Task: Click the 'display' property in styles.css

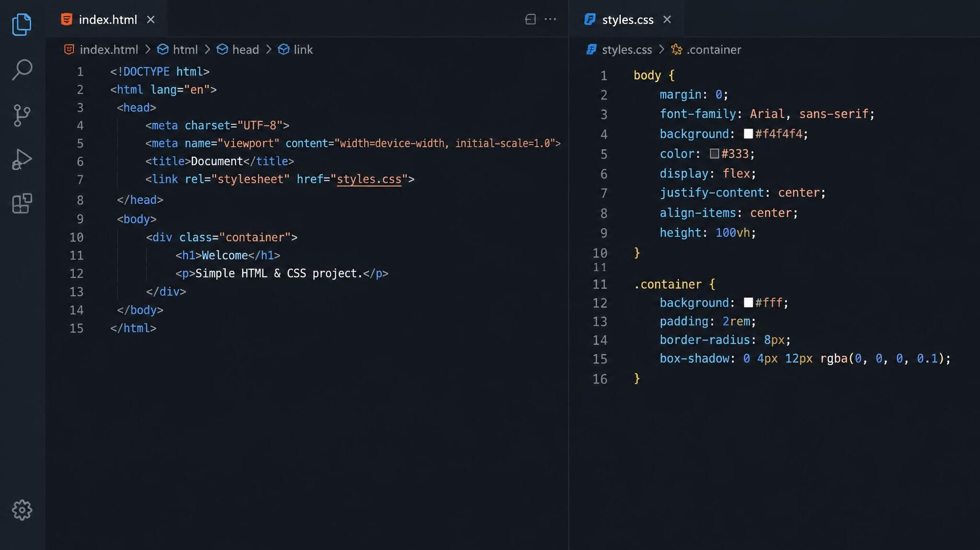Action: pyautogui.click(x=684, y=174)
